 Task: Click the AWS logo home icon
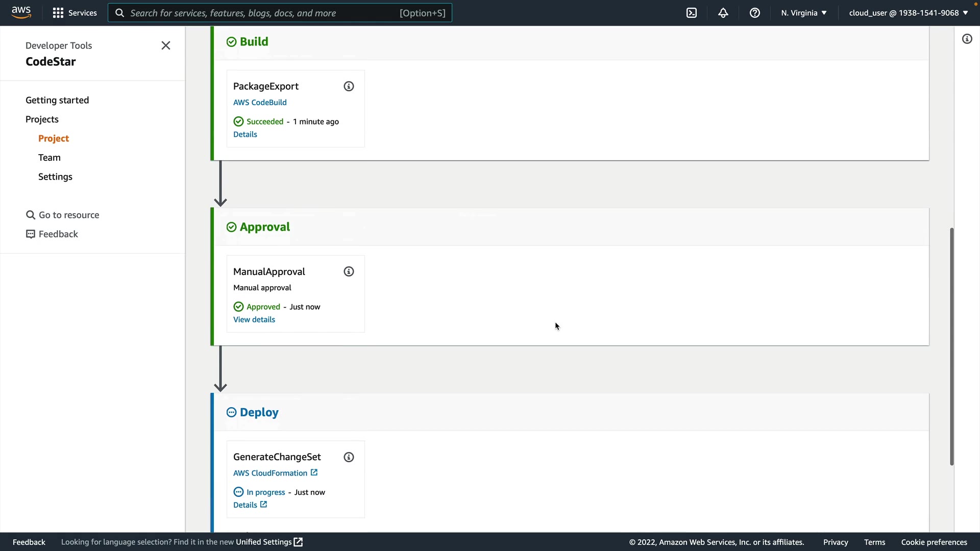click(x=21, y=12)
